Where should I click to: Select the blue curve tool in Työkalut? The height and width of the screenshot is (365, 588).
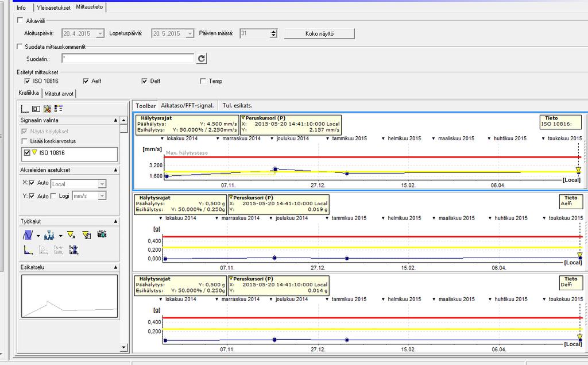point(28,235)
